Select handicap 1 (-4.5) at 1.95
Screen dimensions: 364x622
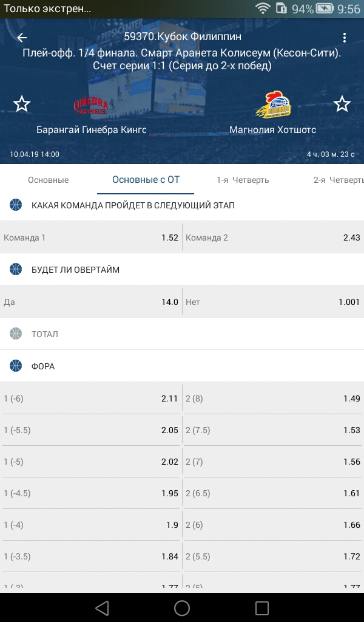pos(91,493)
